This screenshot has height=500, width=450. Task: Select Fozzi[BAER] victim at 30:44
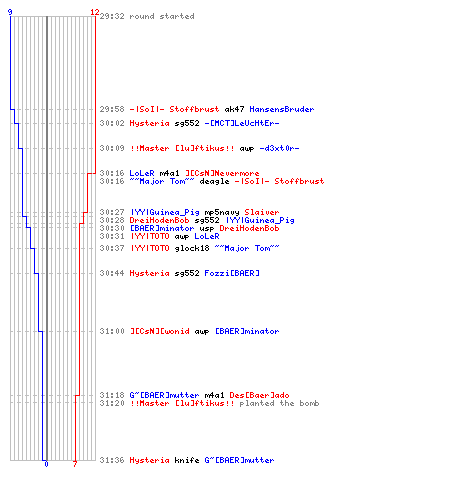[x=232, y=273]
